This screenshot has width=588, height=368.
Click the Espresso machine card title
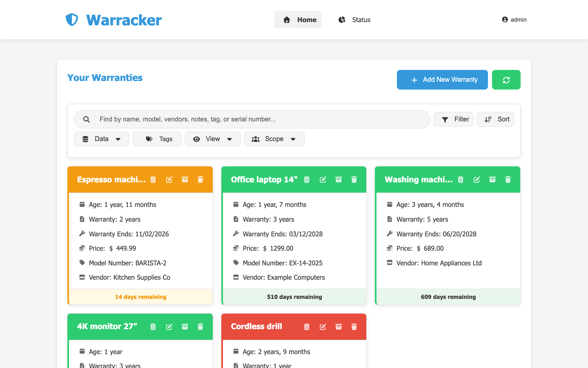tap(111, 180)
